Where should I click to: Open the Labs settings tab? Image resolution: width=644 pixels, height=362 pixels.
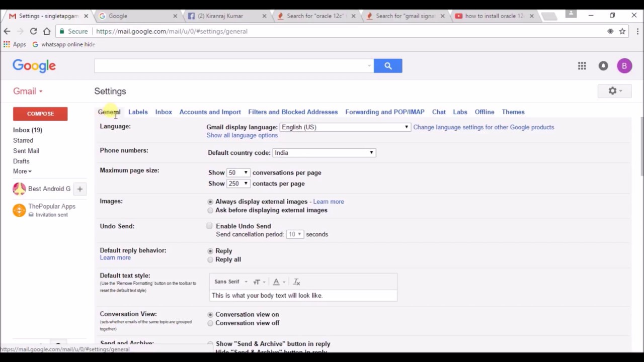coord(460,112)
